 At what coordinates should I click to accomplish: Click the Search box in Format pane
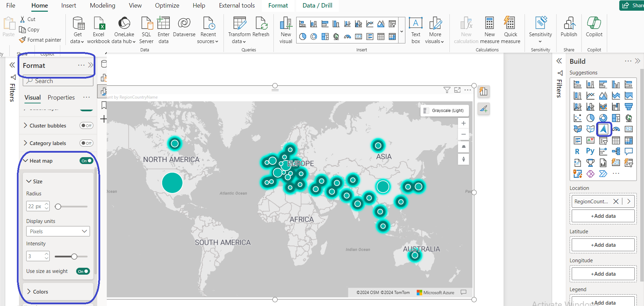(x=58, y=81)
